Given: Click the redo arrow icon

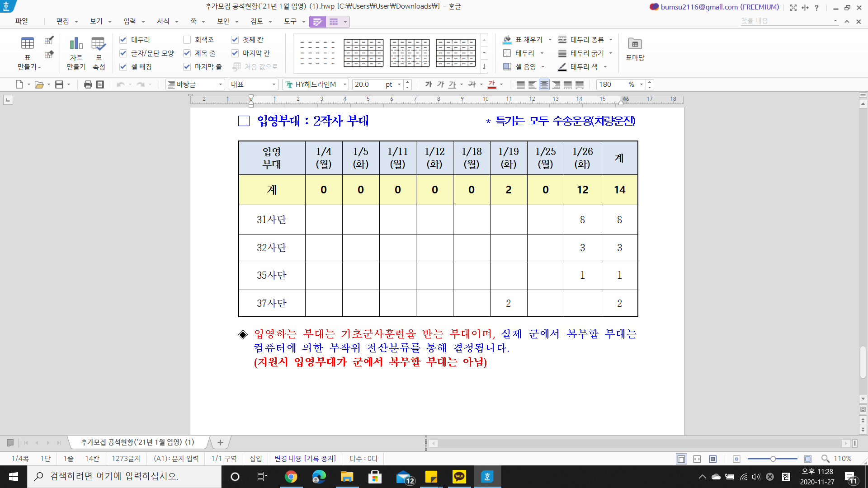Looking at the screenshot, I should coord(141,84).
